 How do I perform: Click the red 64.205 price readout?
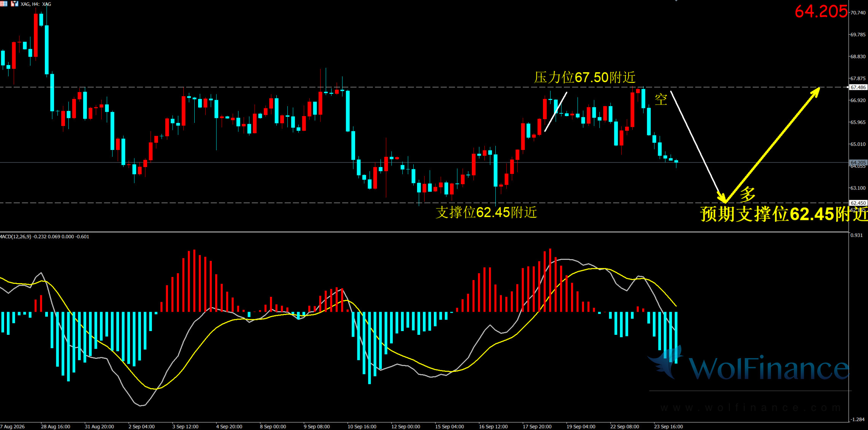pos(820,11)
